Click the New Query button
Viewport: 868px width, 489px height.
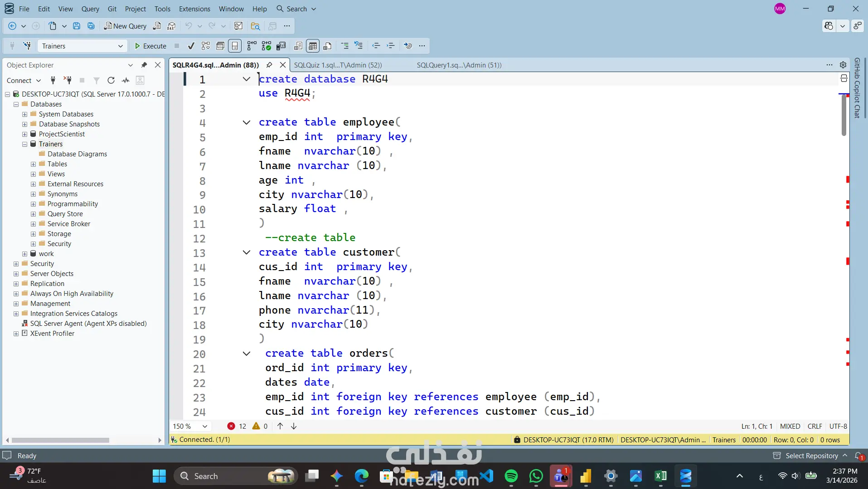point(125,26)
